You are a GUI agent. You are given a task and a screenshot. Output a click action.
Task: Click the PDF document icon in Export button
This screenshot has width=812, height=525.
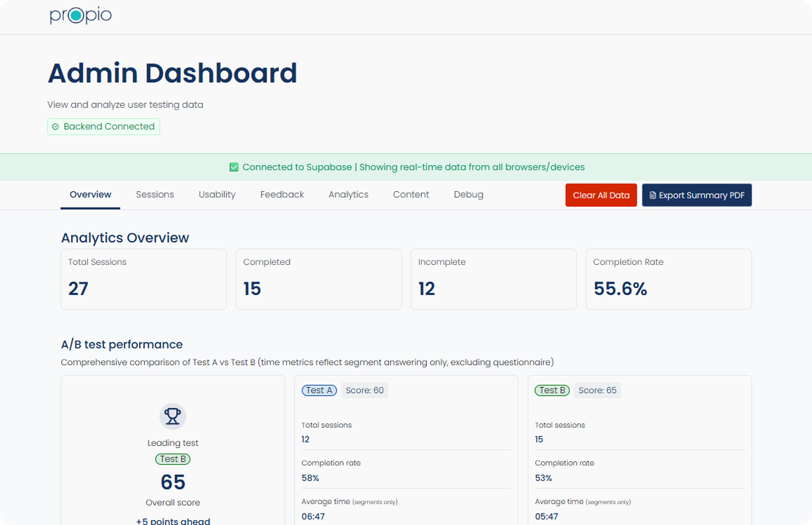point(652,195)
